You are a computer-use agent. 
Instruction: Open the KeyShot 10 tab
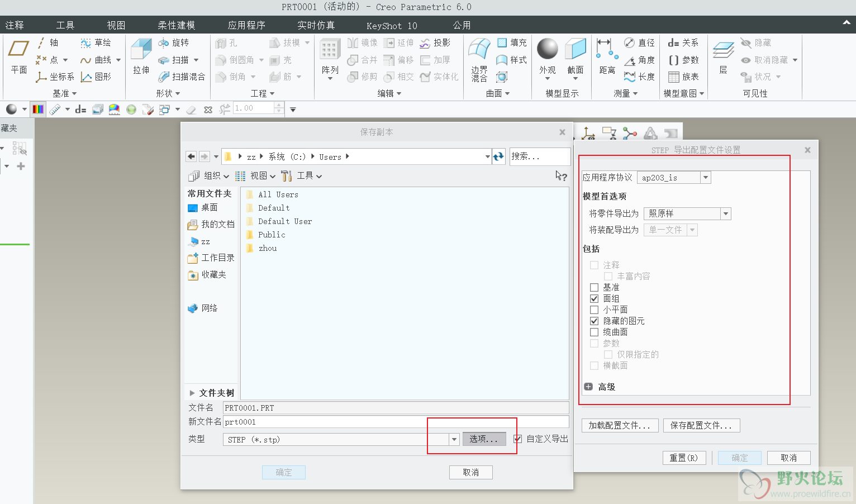(x=392, y=26)
